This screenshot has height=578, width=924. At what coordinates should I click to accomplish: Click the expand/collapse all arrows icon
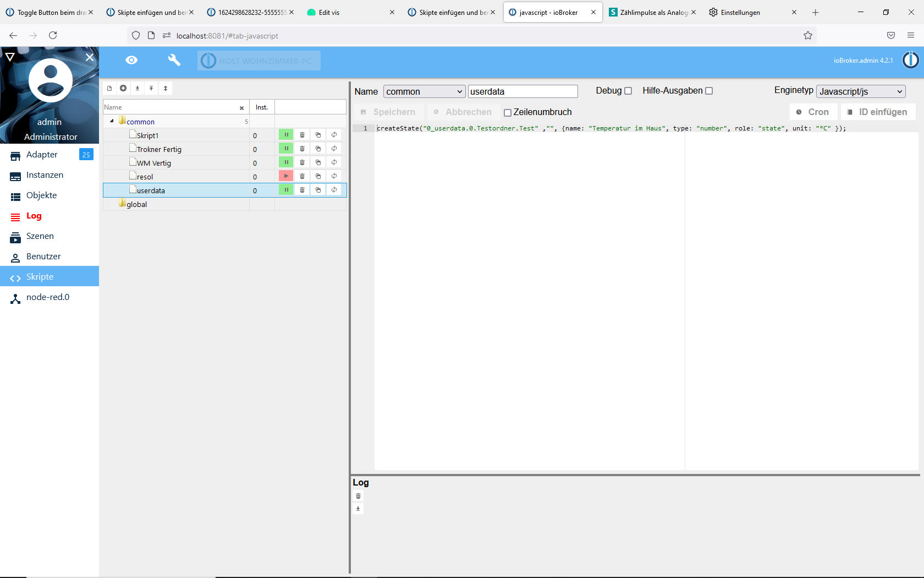coord(166,88)
